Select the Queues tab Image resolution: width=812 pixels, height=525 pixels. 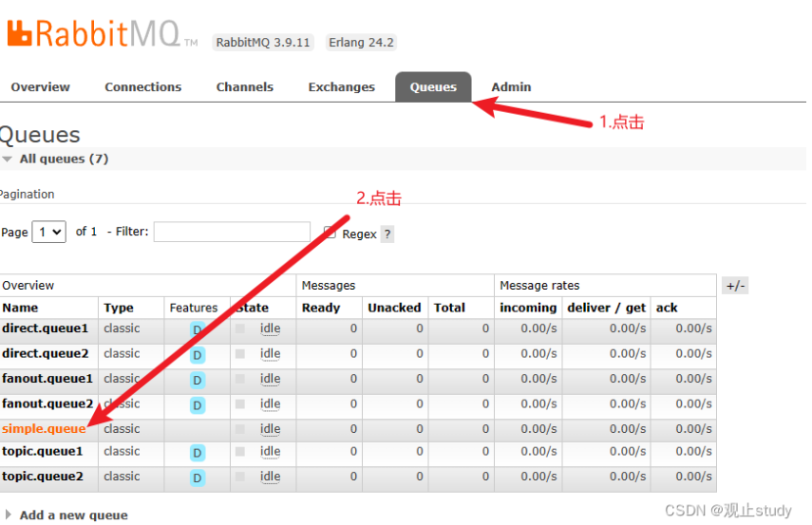click(x=433, y=87)
